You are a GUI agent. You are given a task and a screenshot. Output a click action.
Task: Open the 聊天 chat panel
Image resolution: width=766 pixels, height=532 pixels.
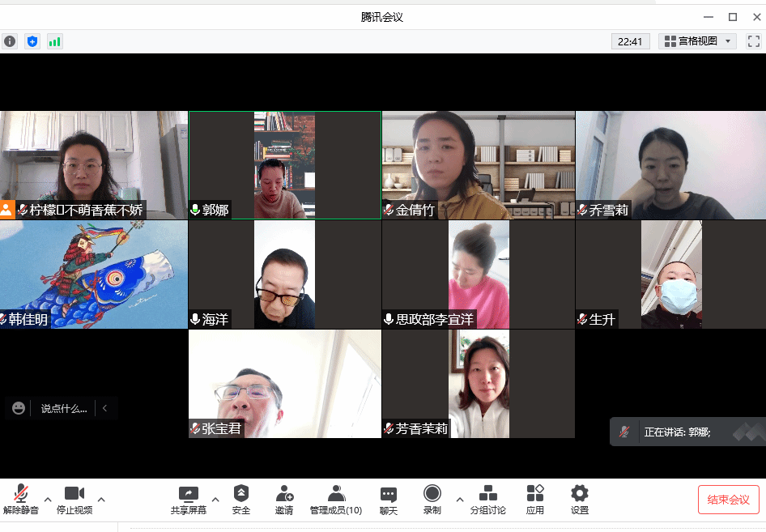tap(389, 500)
